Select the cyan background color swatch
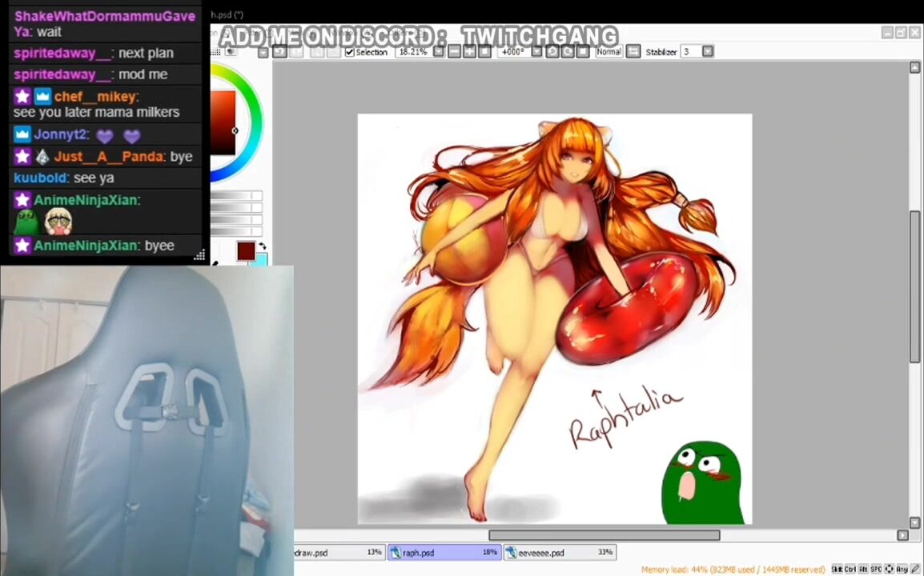Image resolution: width=924 pixels, height=576 pixels. [262, 260]
